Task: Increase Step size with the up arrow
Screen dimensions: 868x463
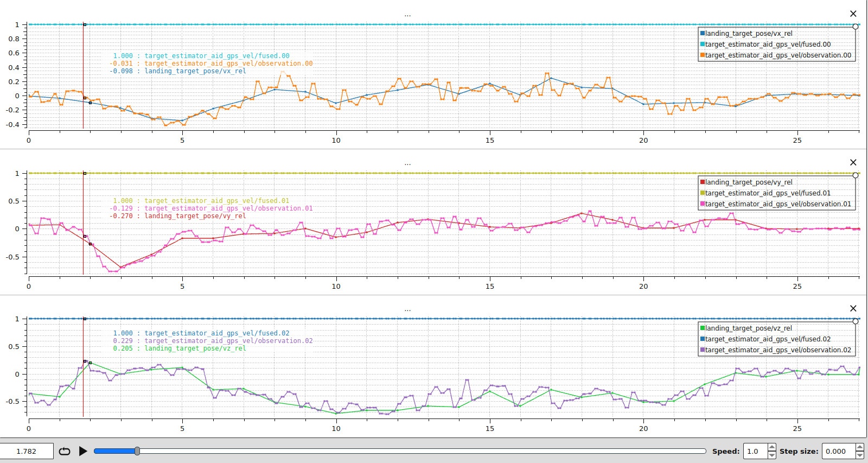Action: pos(860,447)
